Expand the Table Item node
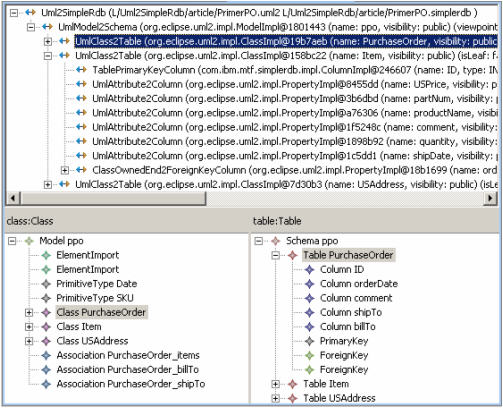This screenshot has width=503, height=408. 275,384
